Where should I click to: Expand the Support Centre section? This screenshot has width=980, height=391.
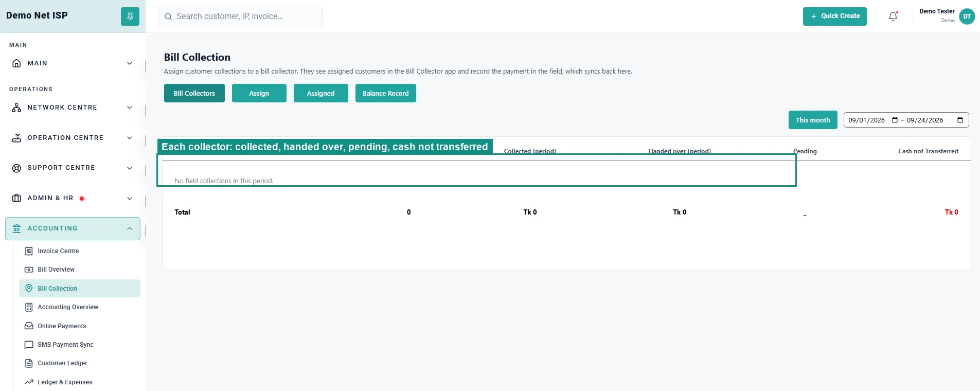73,168
